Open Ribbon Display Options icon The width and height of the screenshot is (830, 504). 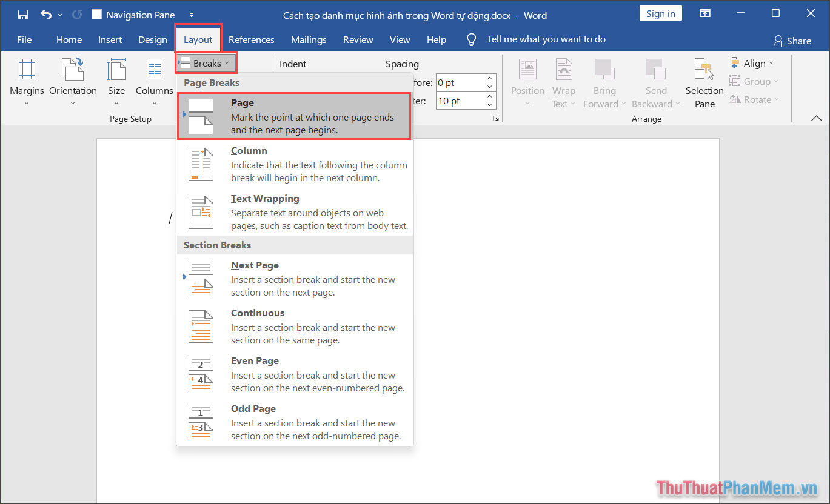pyautogui.click(x=705, y=13)
